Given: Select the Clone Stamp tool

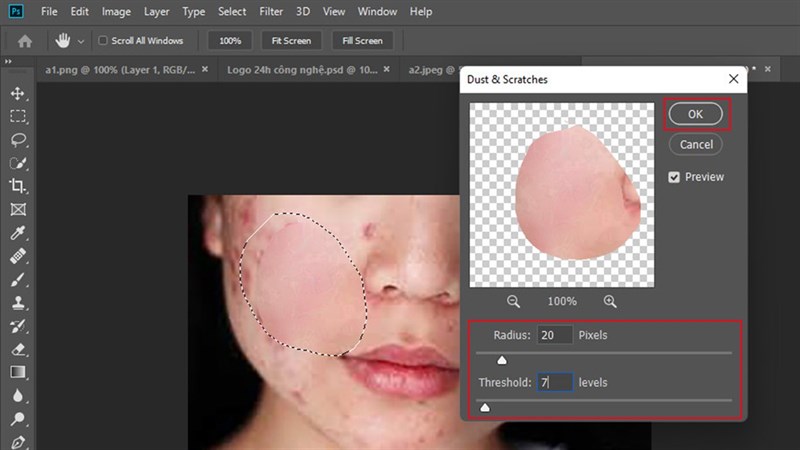Looking at the screenshot, I should [17, 304].
